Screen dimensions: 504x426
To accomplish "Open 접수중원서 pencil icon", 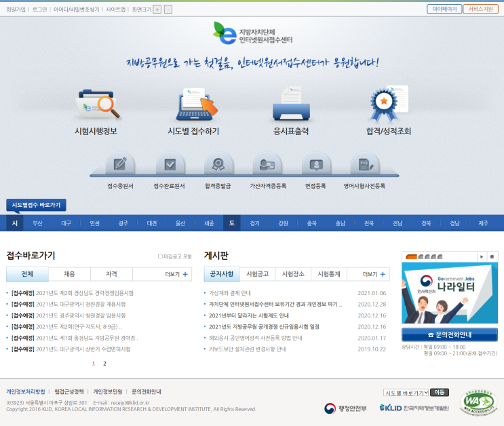I will click(120, 164).
